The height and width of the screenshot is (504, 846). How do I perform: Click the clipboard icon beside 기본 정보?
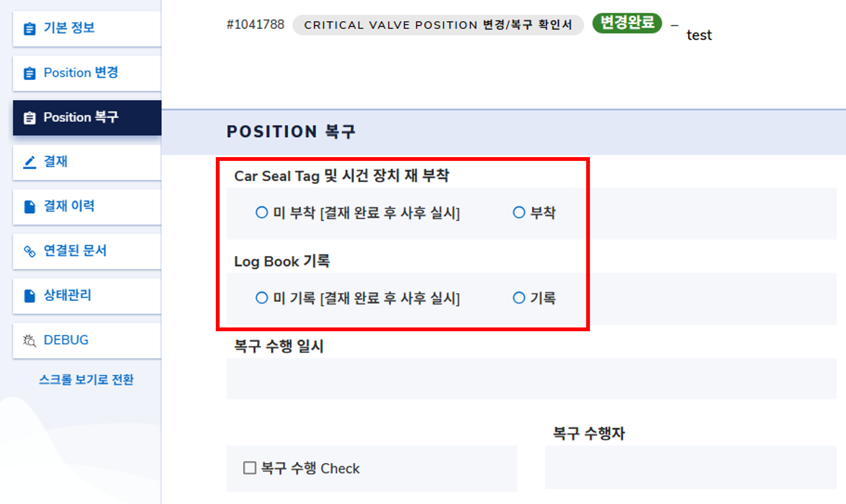[29, 29]
